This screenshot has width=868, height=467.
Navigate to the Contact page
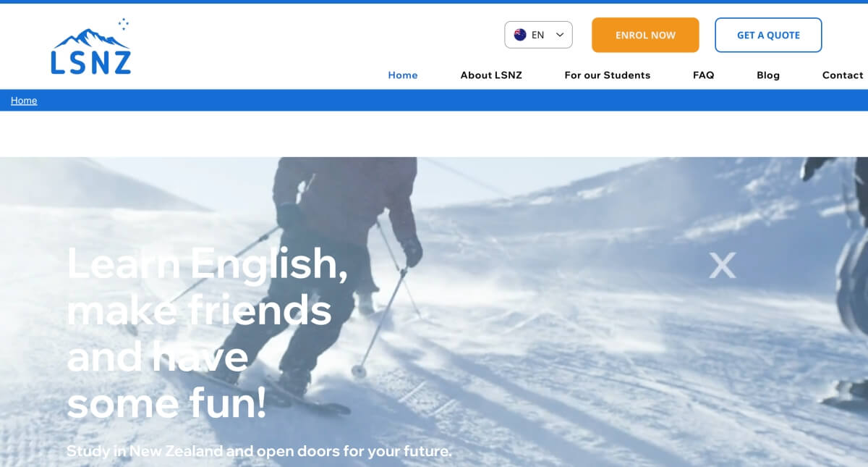coord(843,75)
